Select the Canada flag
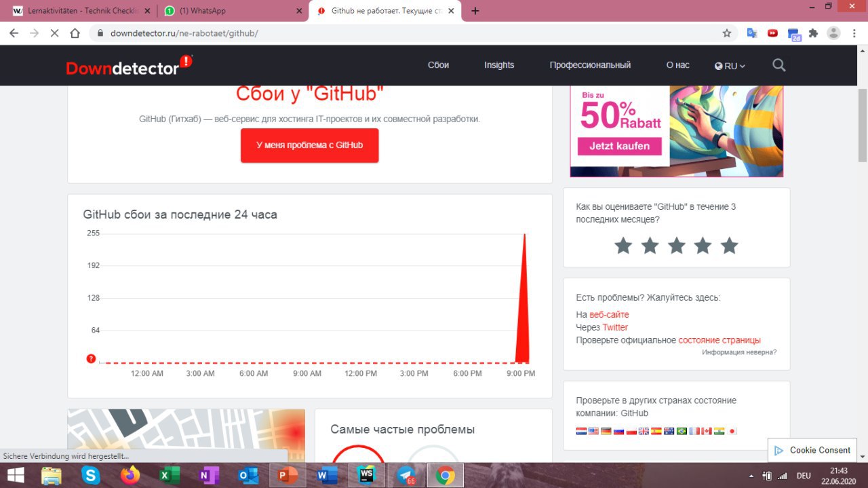868x488 pixels. point(707,431)
